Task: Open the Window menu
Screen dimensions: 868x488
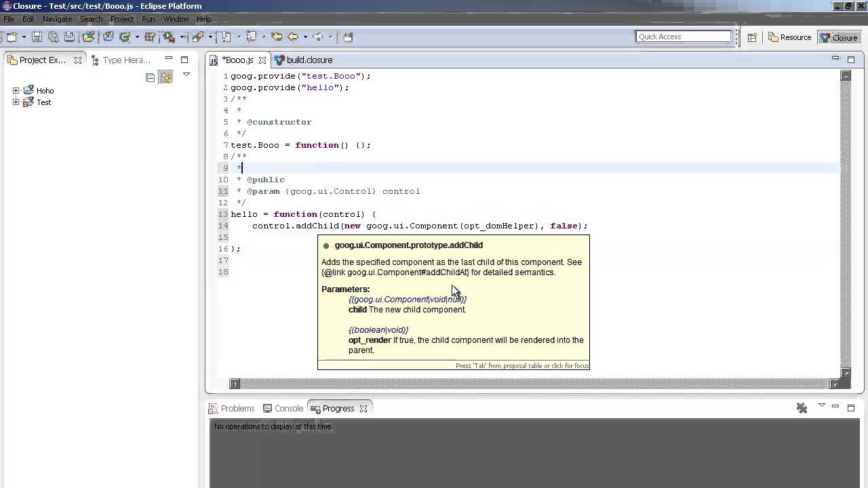Action: tap(176, 19)
